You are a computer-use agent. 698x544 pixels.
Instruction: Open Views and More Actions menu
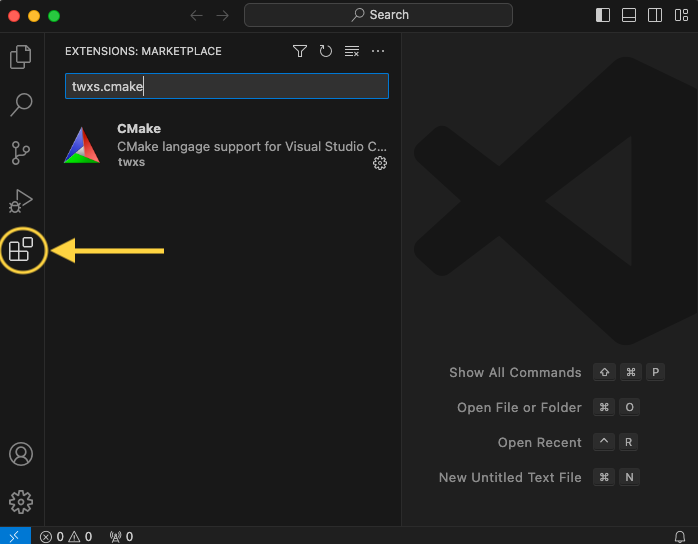[x=378, y=51]
